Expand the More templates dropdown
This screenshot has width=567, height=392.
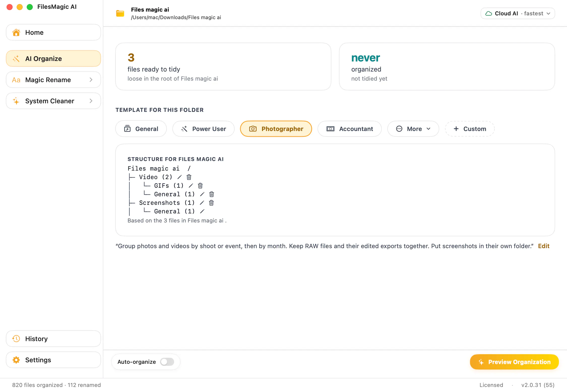tap(413, 129)
